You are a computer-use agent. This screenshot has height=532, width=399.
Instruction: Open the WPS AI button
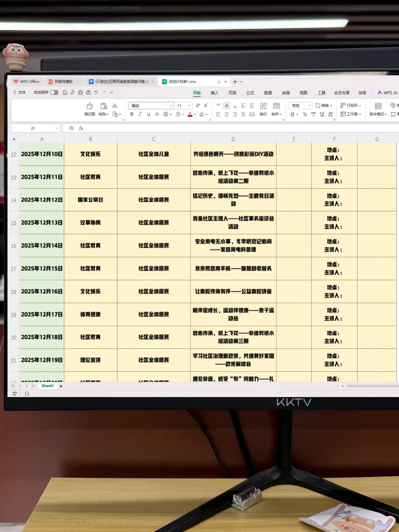pos(387,93)
